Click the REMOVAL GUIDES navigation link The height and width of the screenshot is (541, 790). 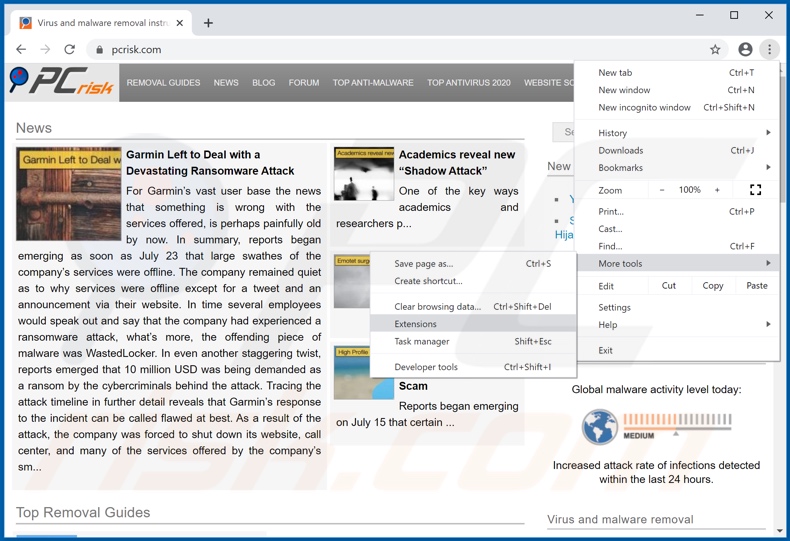pos(163,83)
